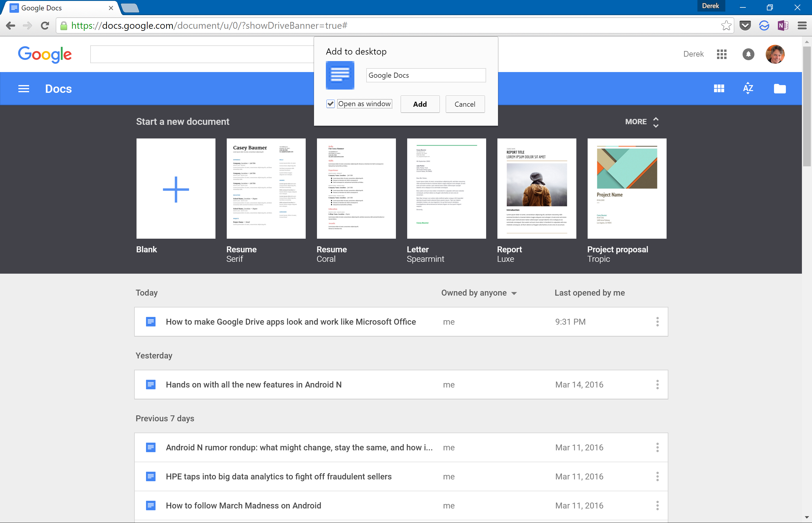Check the desktop shortcut checkbox
The image size is (812, 523).
(x=330, y=104)
